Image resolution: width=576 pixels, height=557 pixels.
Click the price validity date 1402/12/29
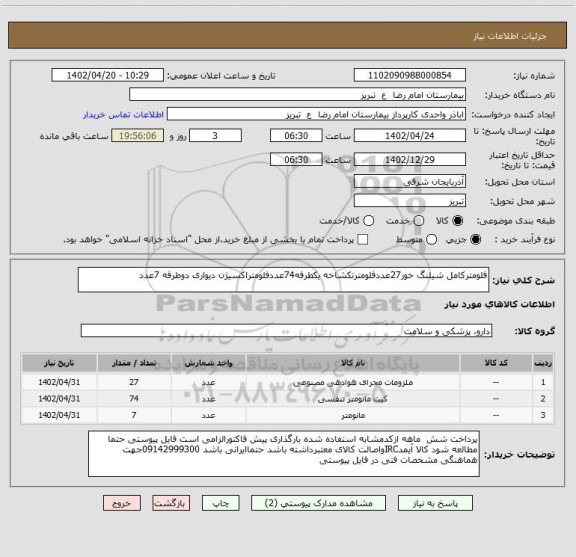point(410,159)
